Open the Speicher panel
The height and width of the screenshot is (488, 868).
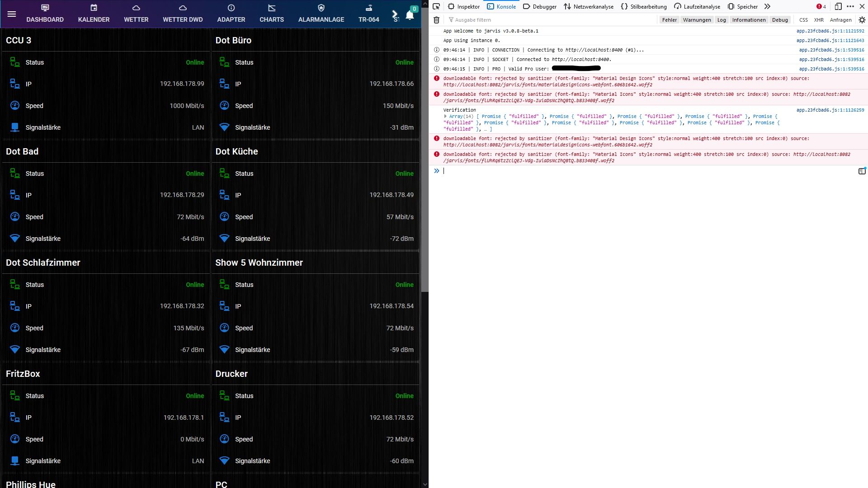click(743, 6)
